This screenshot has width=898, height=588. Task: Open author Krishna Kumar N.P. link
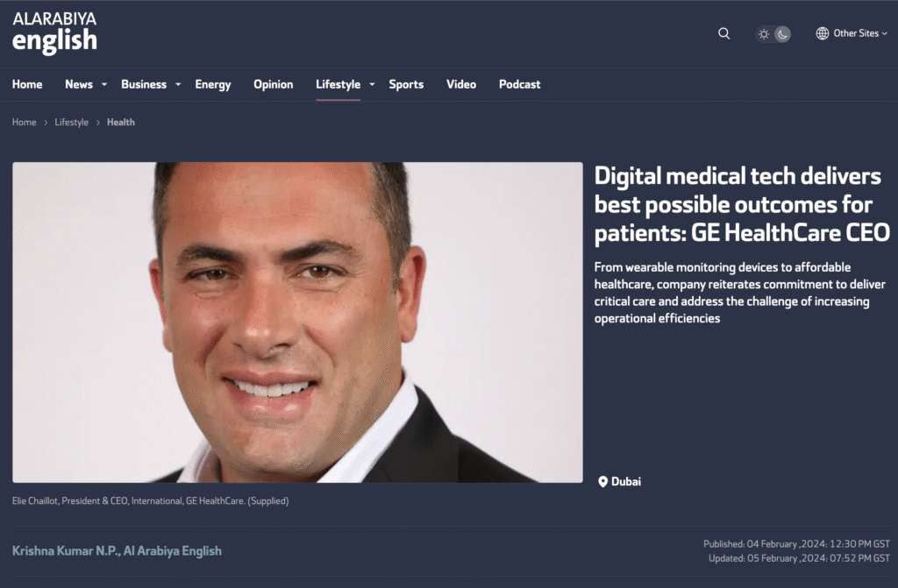[117, 551]
